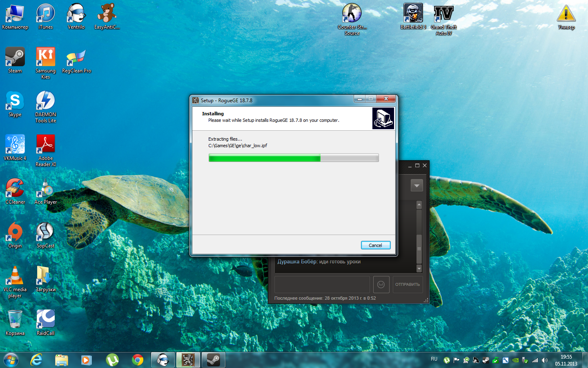Open Windows Explorer from taskbar

coord(62,360)
